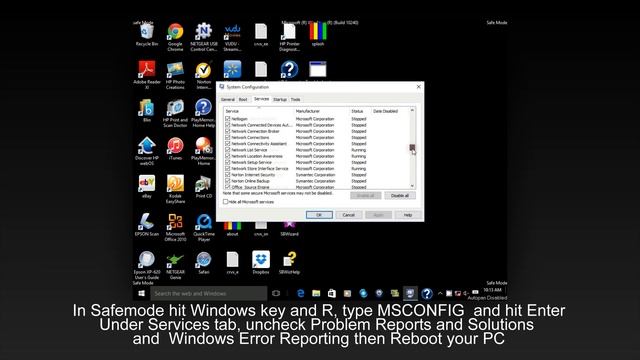Launch Safari from the desktop
The image size is (640, 360).
[x=203, y=263]
